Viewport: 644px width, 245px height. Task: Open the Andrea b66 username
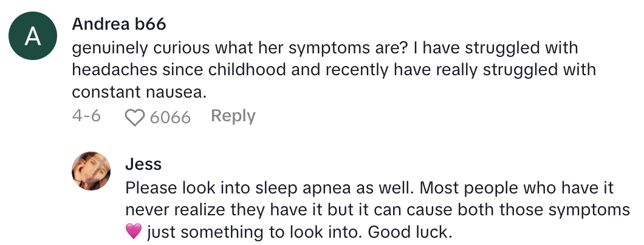coord(118,25)
